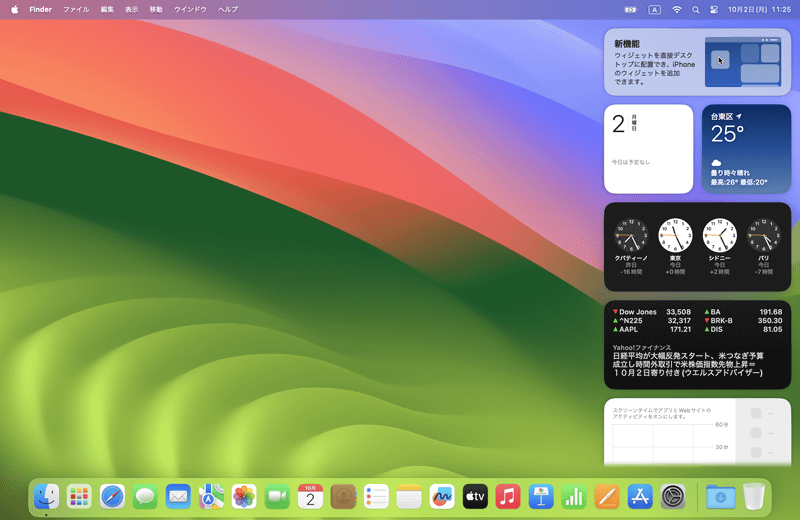The width and height of the screenshot is (800, 520).
Task: Launch FaceTime from the Dock
Action: pyautogui.click(x=277, y=497)
